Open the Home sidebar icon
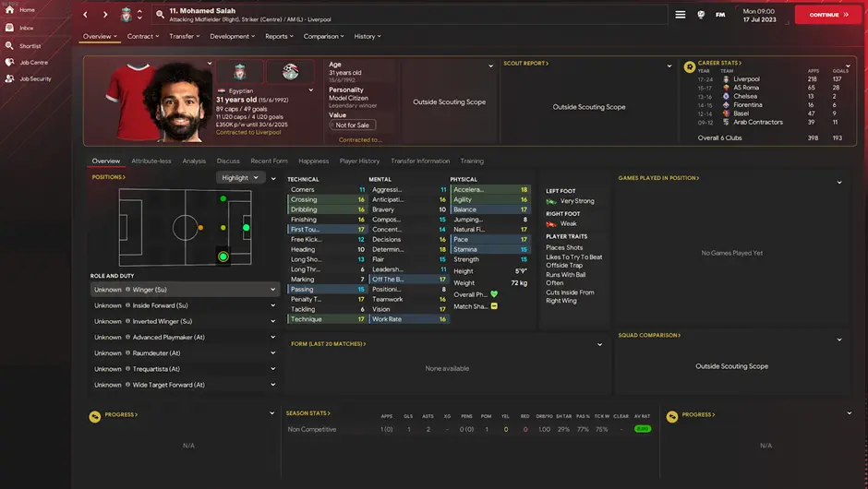Screen dimensions: 868x489 [x=9, y=9]
